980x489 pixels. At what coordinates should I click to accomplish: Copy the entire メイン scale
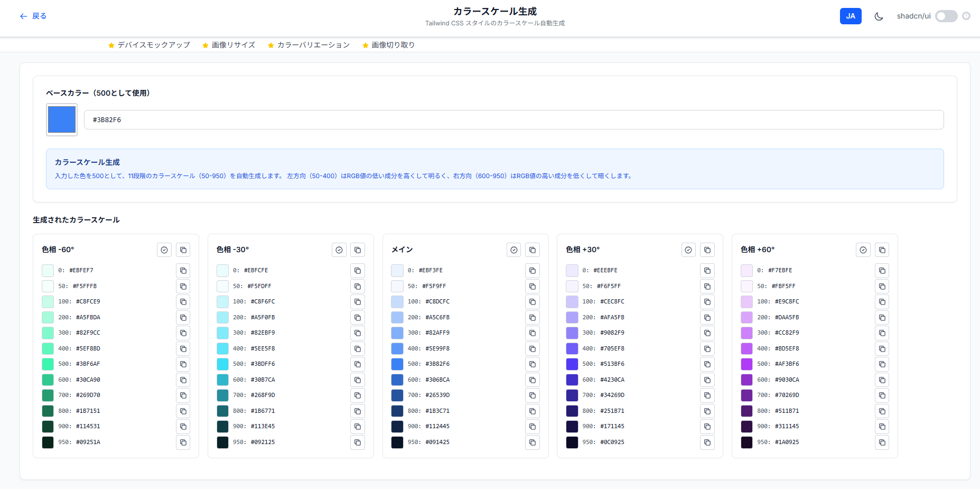tap(533, 250)
